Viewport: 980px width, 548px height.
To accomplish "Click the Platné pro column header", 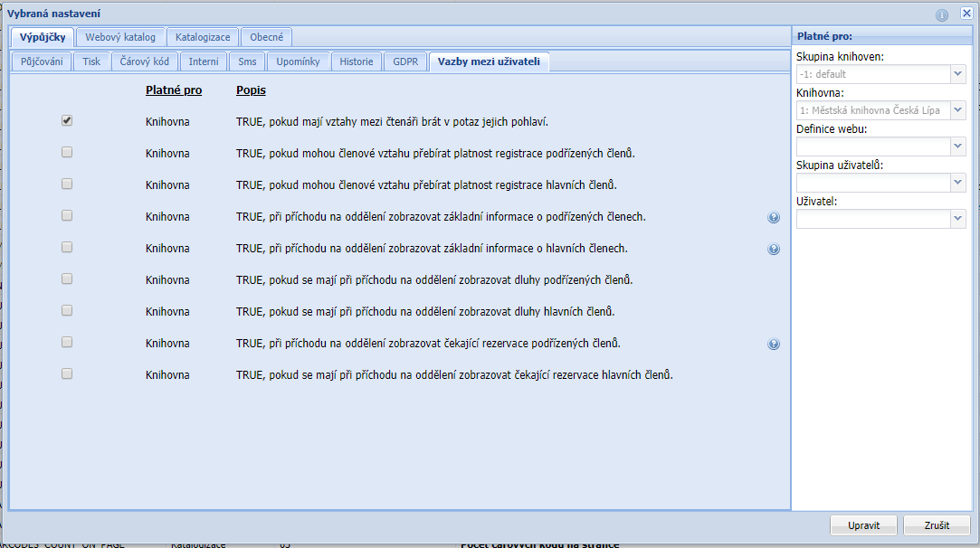I will pos(174,90).
